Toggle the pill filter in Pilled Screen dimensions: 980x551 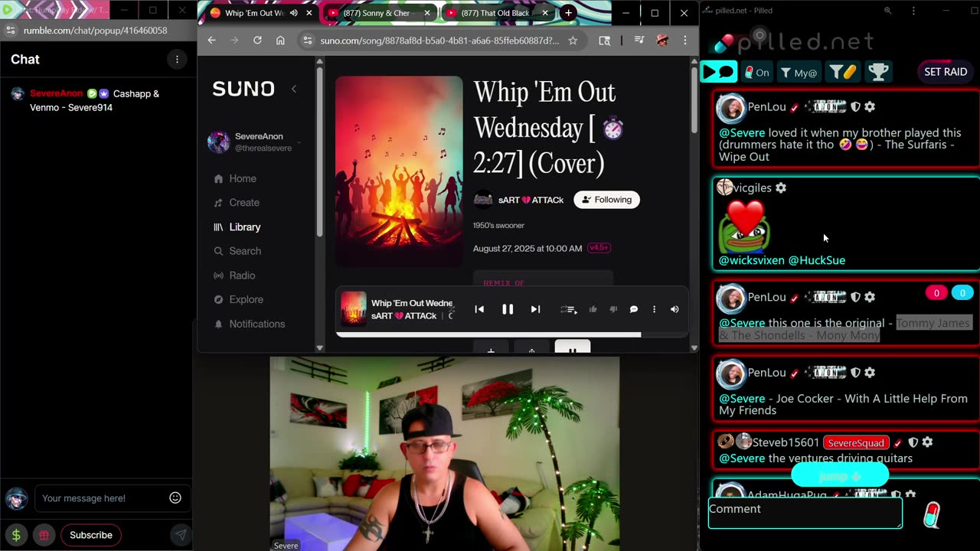843,72
